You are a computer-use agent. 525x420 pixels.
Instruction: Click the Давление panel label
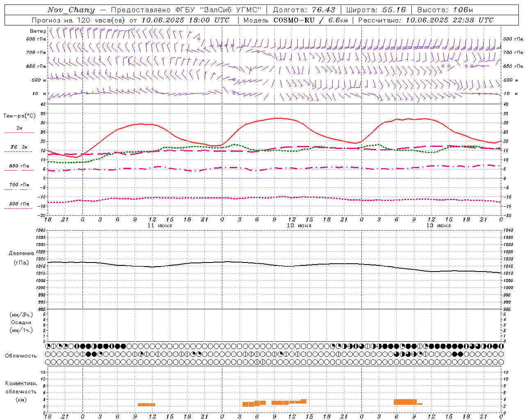click(21, 253)
